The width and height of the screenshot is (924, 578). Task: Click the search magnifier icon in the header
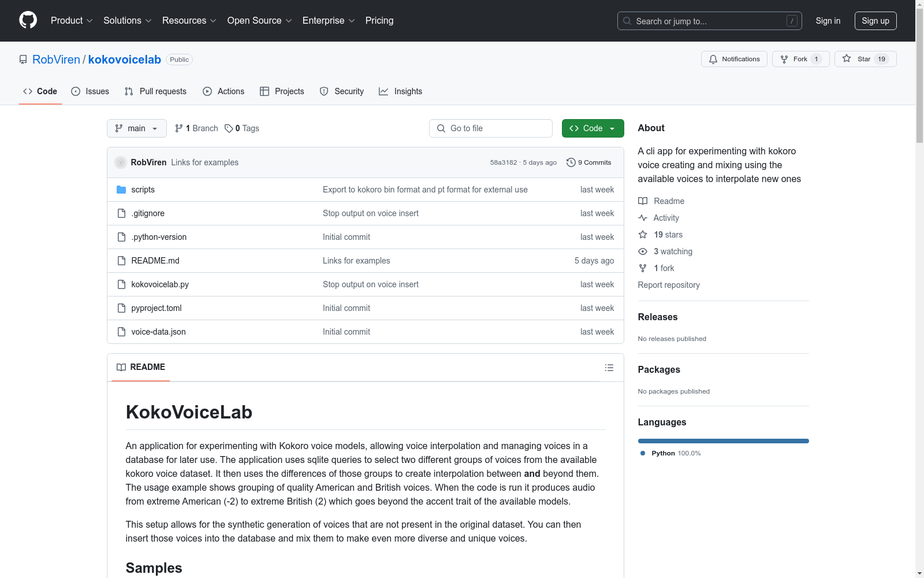coord(627,21)
